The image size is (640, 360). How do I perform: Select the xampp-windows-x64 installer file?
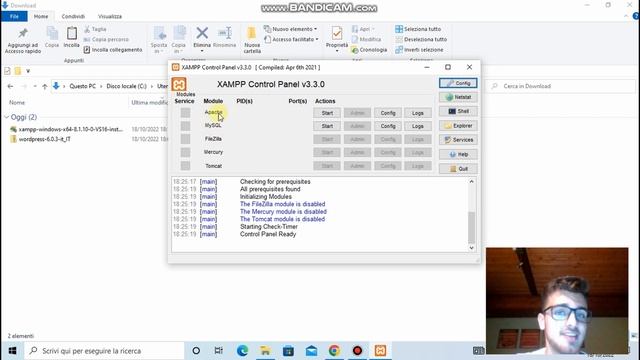pyautogui.click(x=67, y=129)
